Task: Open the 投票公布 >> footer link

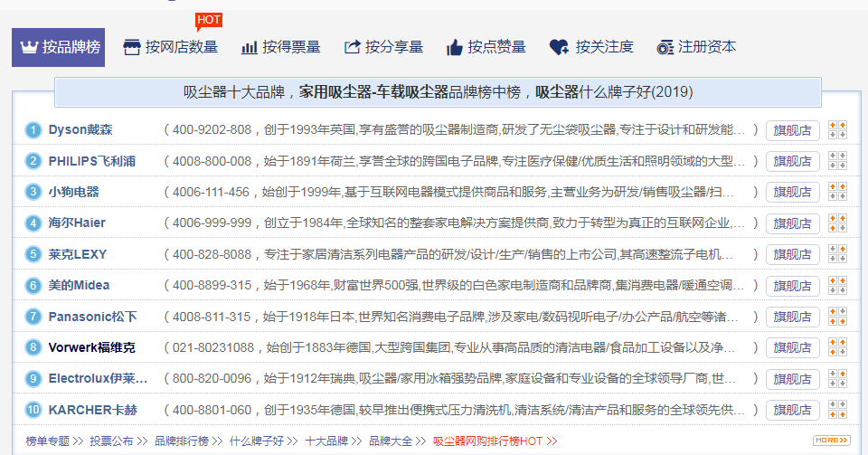Action: 119,441
